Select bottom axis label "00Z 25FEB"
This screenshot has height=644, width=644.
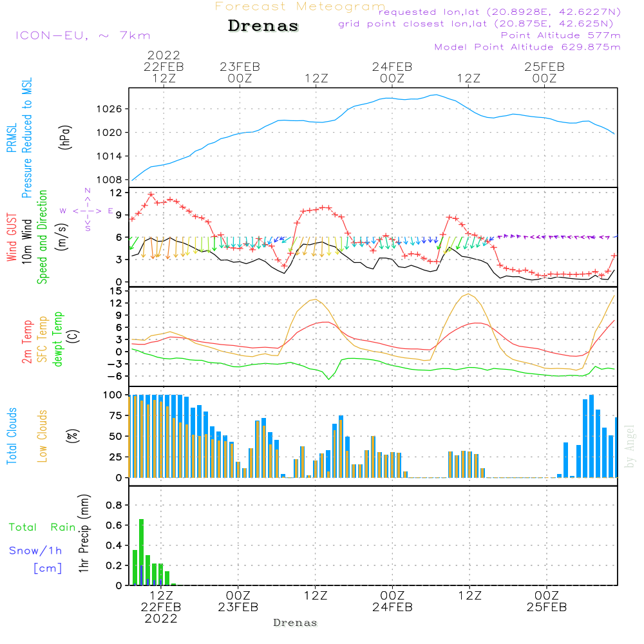[547, 601]
